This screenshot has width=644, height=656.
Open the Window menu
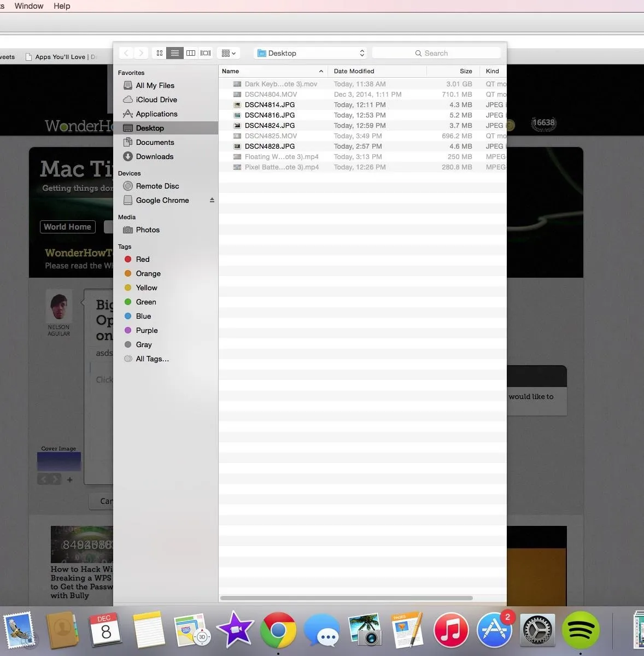(x=29, y=6)
